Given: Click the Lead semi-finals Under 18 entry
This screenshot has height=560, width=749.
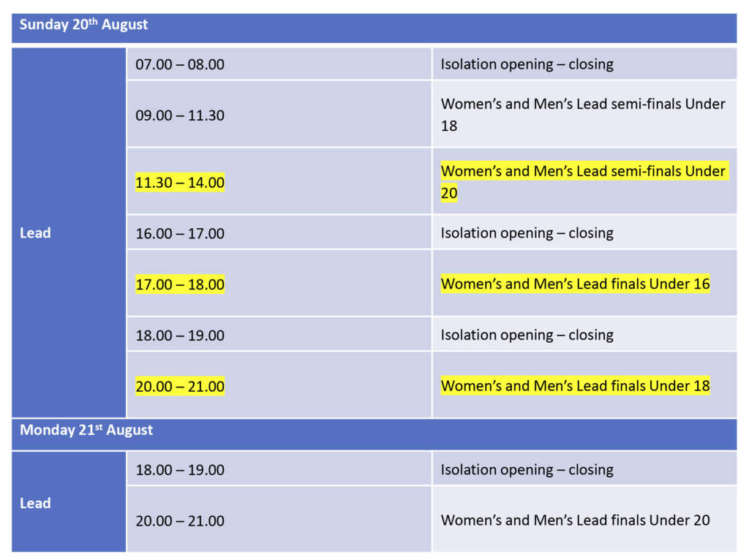Looking at the screenshot, I should pos(583,115).
